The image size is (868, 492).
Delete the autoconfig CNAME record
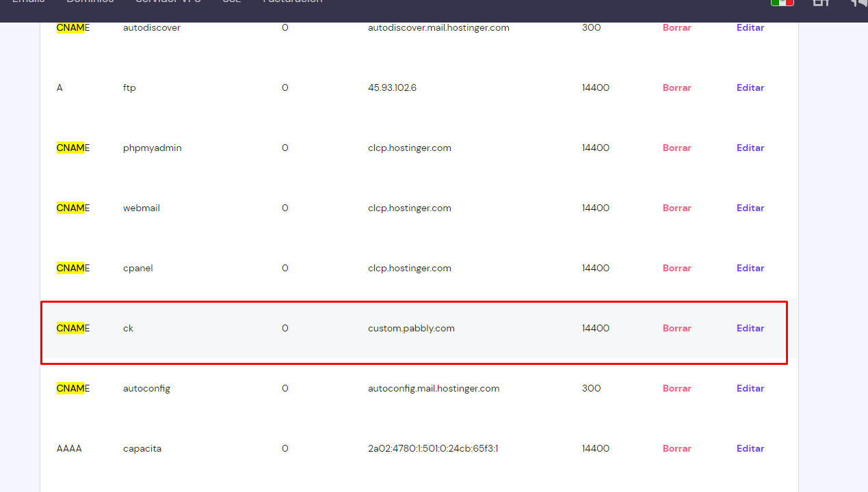(x=676, y=389)
